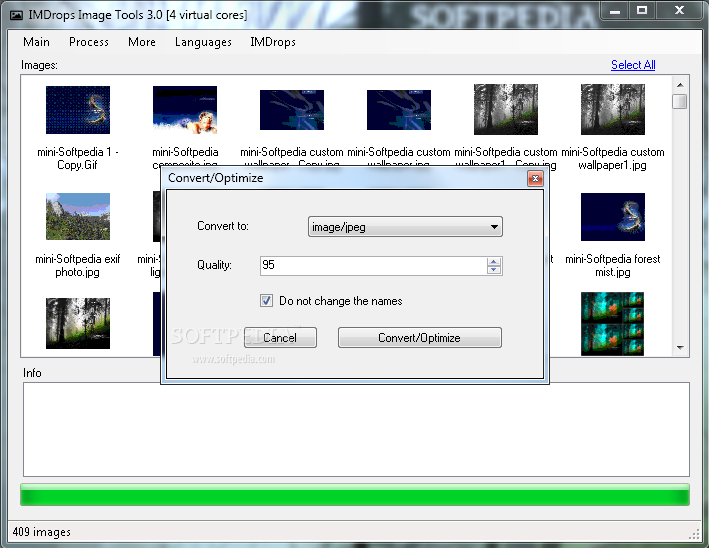This screenshot has height=548, width=709.
Task: Decrease Quality with the down spinner arrow
Action: coord(494,270)
